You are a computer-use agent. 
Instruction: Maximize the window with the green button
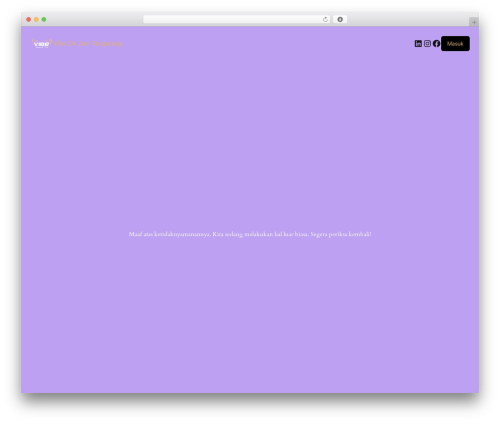pos(44,19)
